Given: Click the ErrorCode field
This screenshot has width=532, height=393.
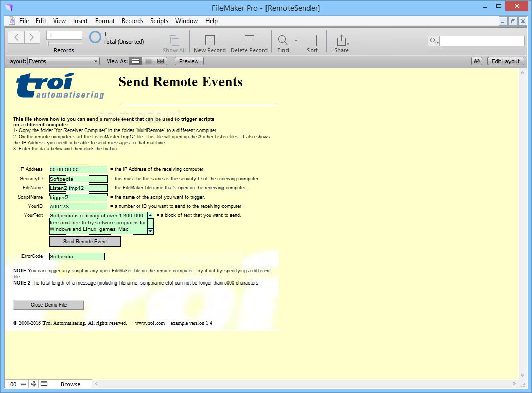Looking at the screenshot, I should click(x=77, y=256).
